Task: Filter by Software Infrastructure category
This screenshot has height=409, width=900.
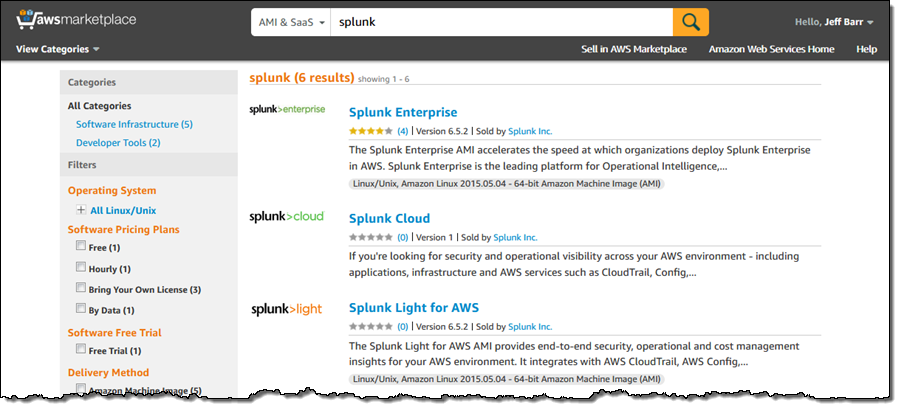Action: (134, 124)
